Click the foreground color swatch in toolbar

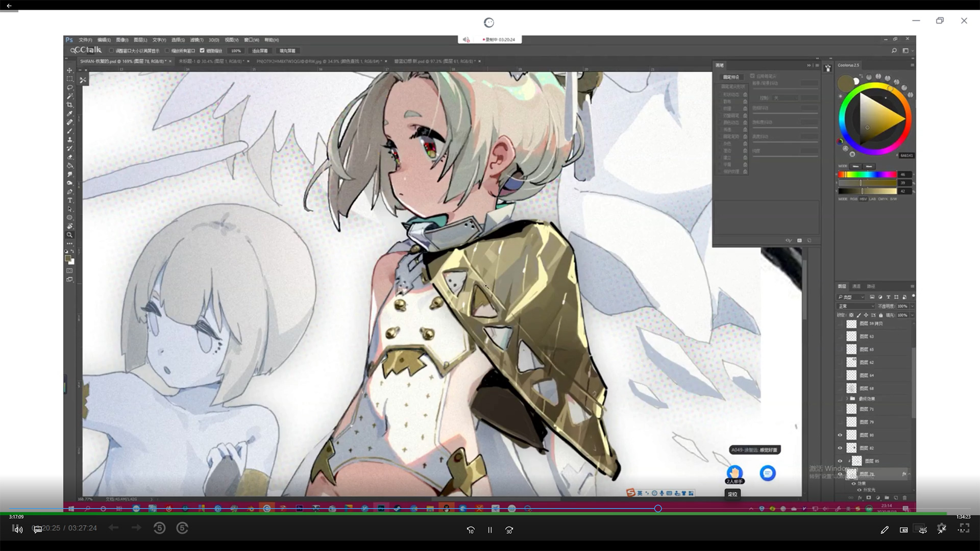pyautogui.click(x=68, y=258)
